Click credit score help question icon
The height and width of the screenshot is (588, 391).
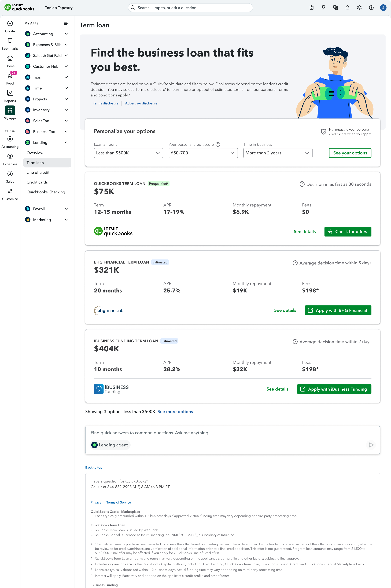(218, 145)
